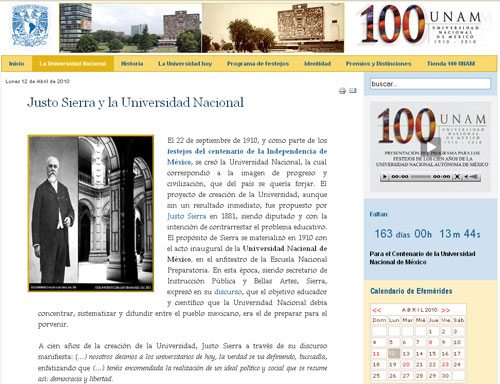Image resolution: width=500 pixels, height=384 pixels.
Task: Go to previous month in calendar
Action: pyautogui.click(x=377, y=310)
